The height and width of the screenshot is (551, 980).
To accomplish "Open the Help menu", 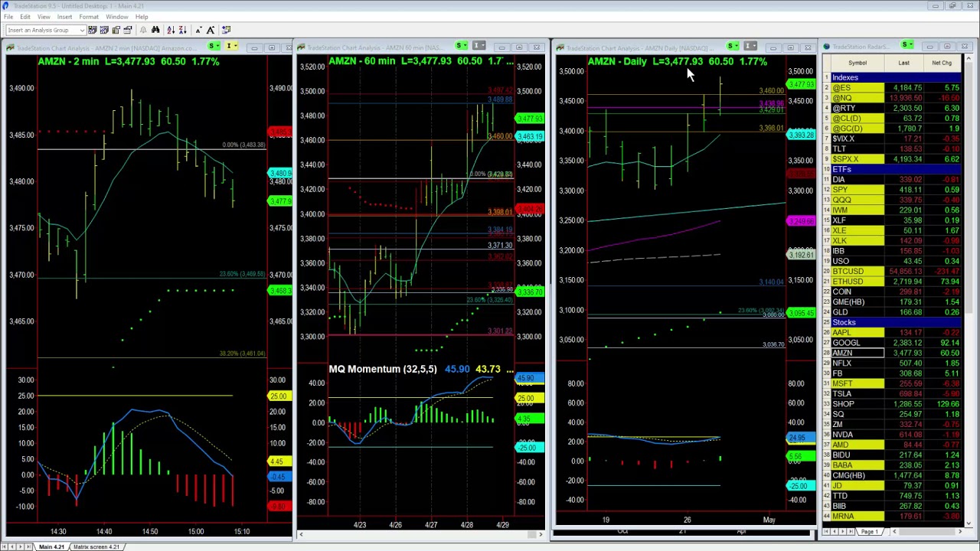I will 142,17.
